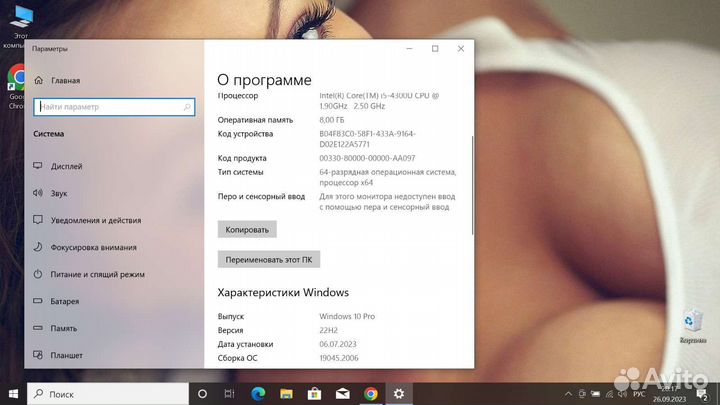This screenshot has width=720, height=405.
Task: Click the Settings gear on the taskbar
Action: click(x=399, y=394)
